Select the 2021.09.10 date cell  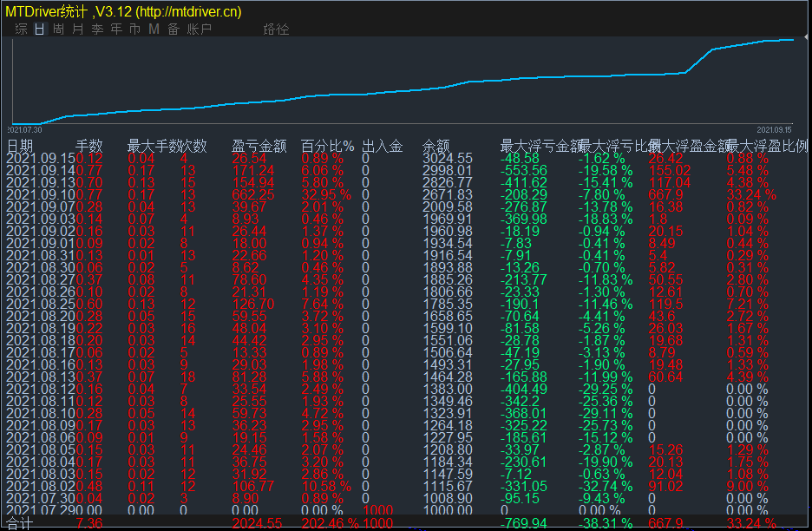41,194
